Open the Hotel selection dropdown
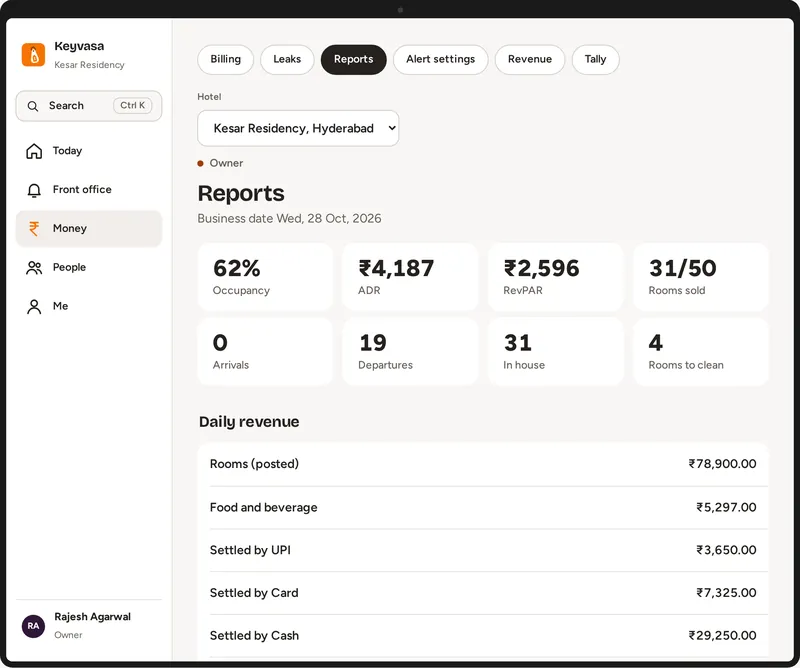800x668 pixels. point(298,128)
